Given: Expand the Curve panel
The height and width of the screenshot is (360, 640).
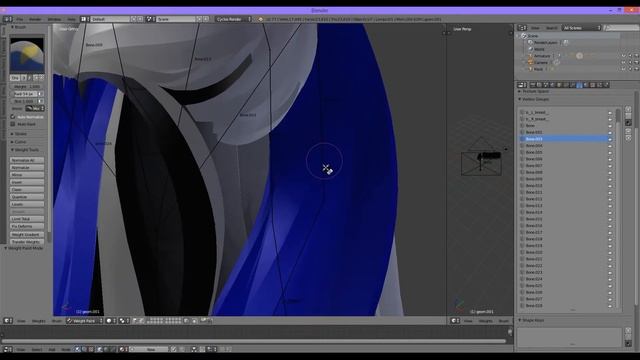Looking at the screenshot, I should click(19, 142).
